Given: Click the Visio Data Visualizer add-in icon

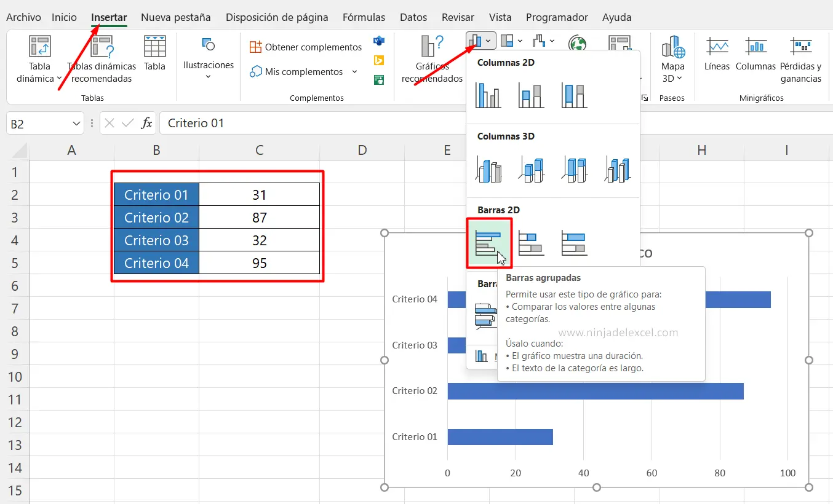Looking at the screenshot, I should pyautogui.click(x=379, y=41).
